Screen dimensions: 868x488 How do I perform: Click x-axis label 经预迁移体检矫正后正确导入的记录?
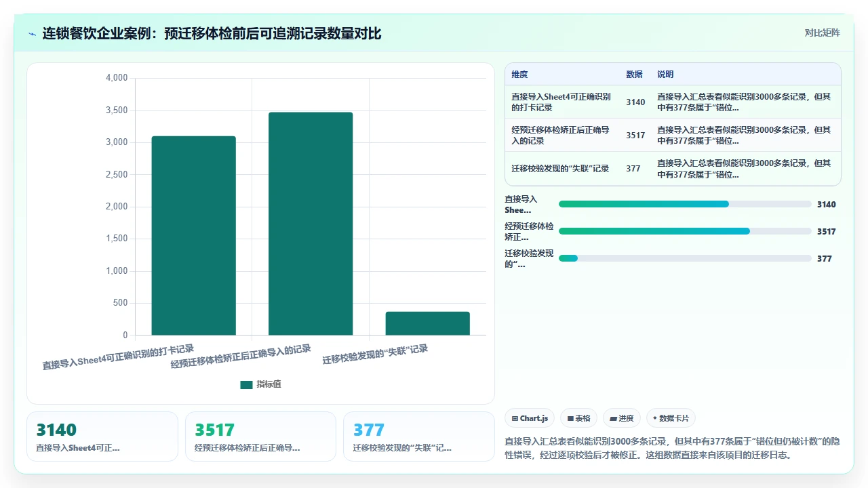coord(241,357)
